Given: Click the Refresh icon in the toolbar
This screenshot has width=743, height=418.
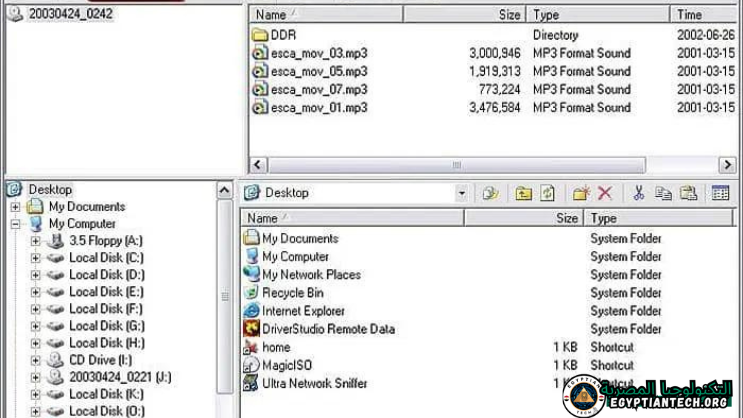Looking at the screenshot, I should click(547, 193).
